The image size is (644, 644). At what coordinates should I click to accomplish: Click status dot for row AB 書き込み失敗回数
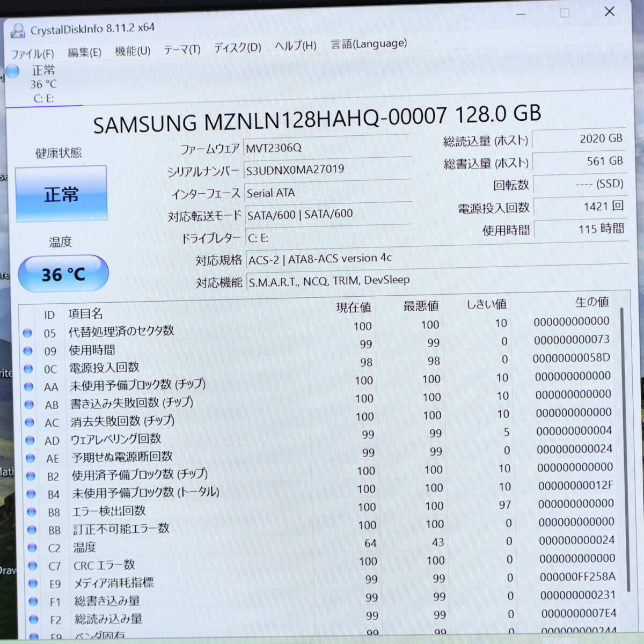(30, 405)
